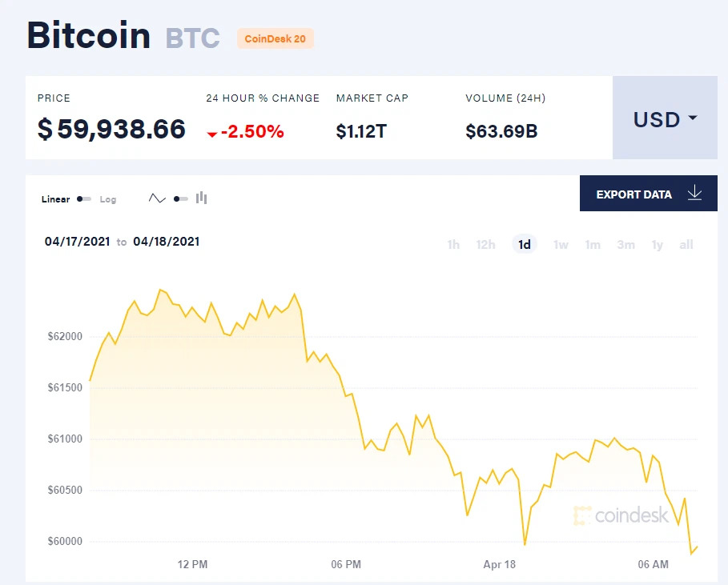Click the line chart type icon

click(157, 198)
